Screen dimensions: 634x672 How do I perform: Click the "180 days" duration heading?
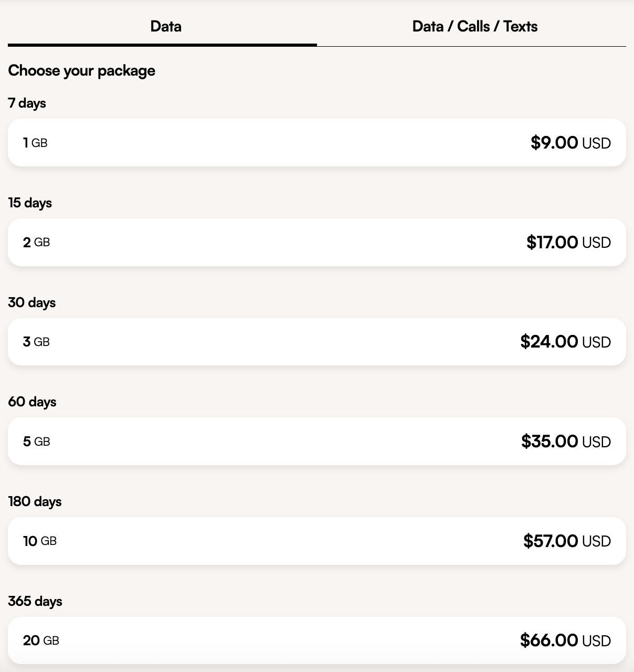(x=35, y=501)
